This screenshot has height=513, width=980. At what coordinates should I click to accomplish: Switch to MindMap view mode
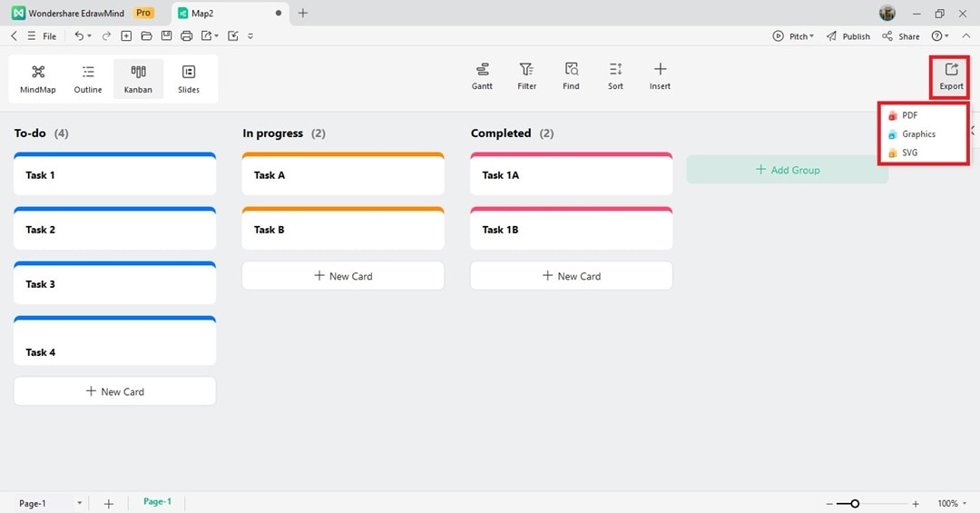[x=38, y=78]
